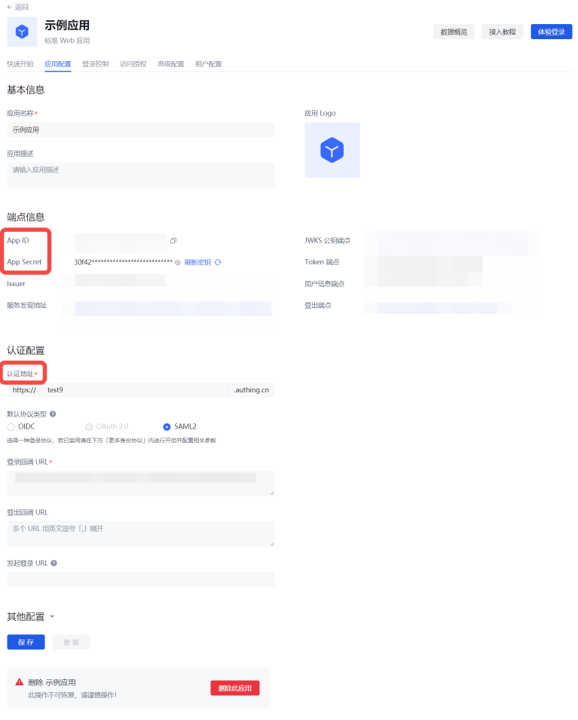The image size is (578, 720).
Task: Click the application Logo thumbnail
Action: click(332, 150)
